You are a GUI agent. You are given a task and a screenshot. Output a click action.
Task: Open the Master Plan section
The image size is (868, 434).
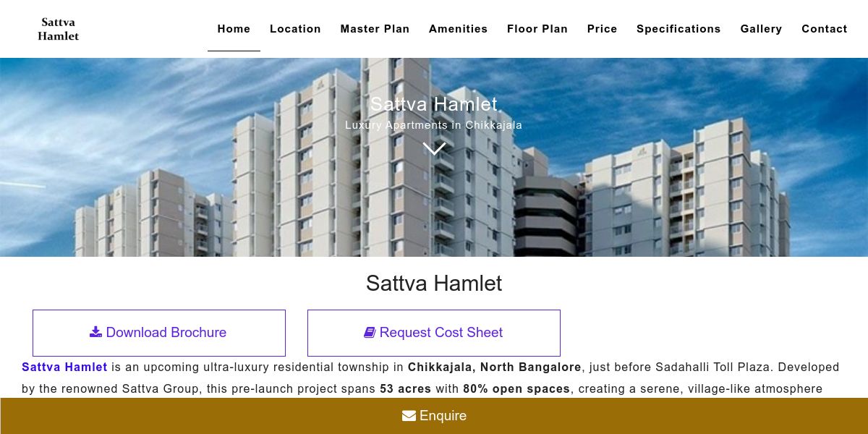pyautogui.click(x=375, y=29)
